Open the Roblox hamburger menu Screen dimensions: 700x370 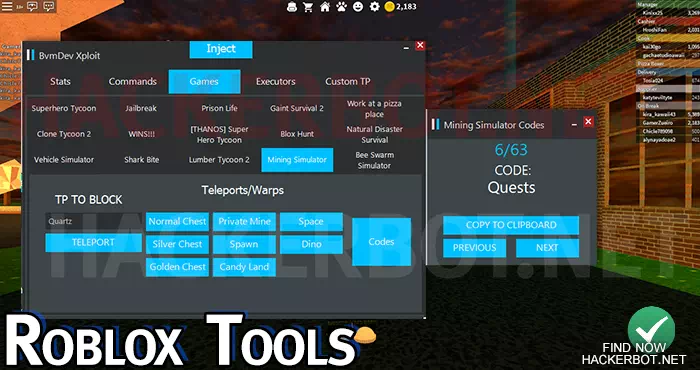pos(8,6)
